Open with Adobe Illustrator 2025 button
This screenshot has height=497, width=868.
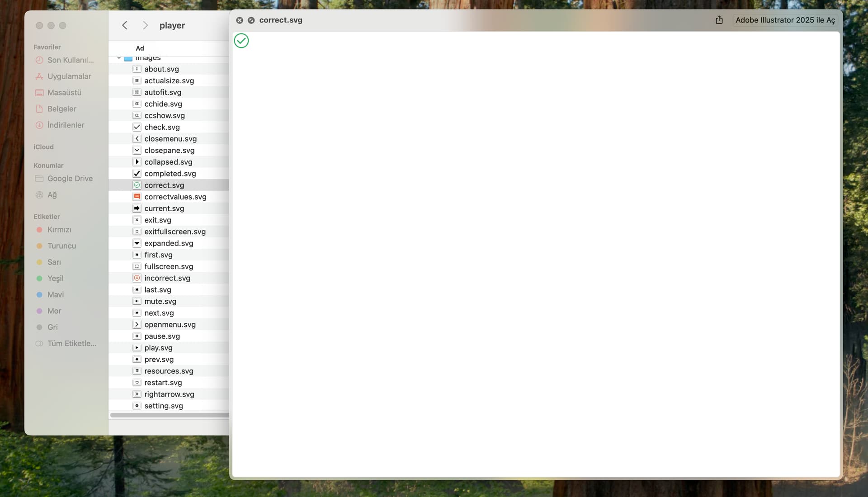coord(785,20)
